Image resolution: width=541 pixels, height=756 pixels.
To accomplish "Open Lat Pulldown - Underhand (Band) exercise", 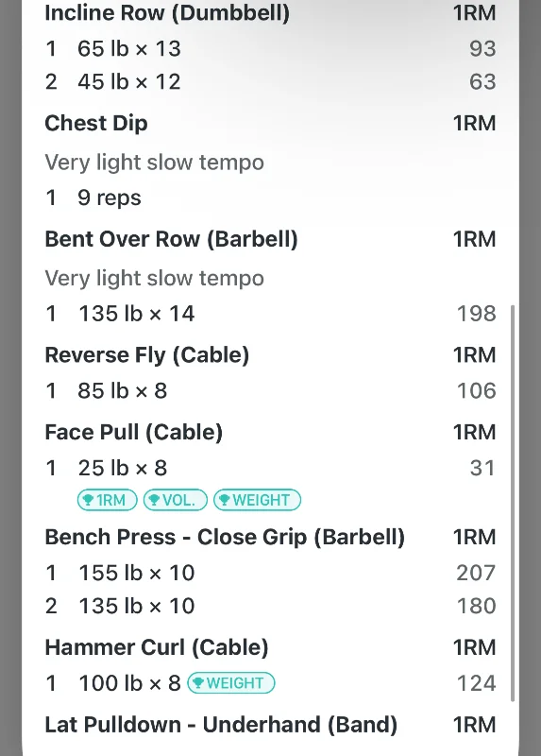I will (221, 725).
